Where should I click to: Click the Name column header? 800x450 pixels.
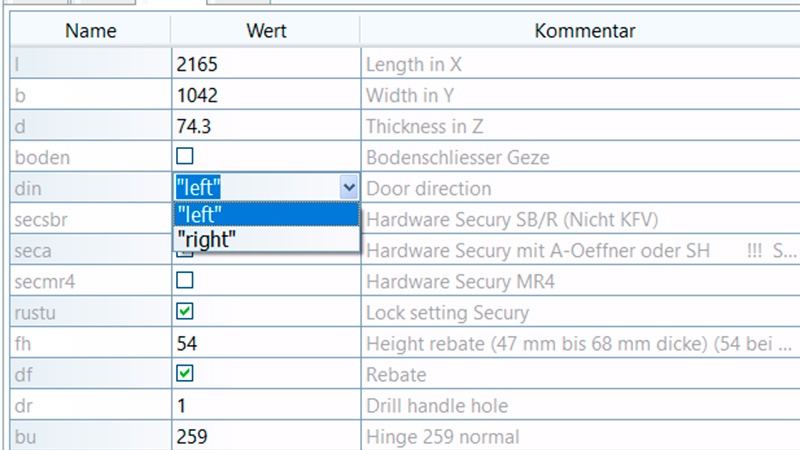(90, 31)
